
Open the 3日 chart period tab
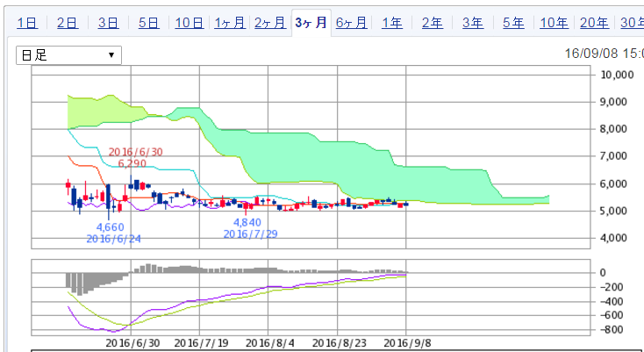pos(107,24)
